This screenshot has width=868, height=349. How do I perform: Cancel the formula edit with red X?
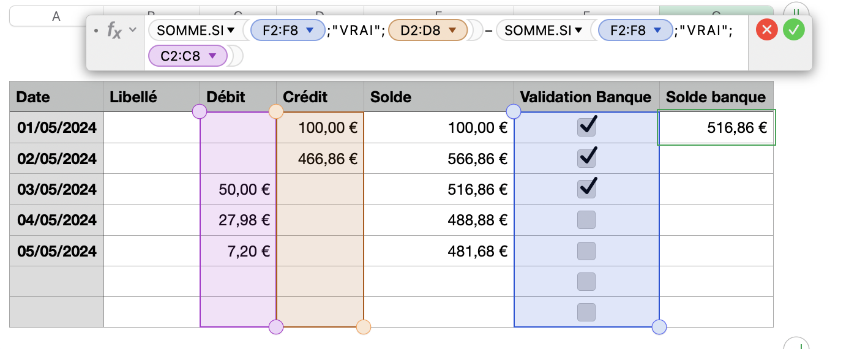pos(767,29)
